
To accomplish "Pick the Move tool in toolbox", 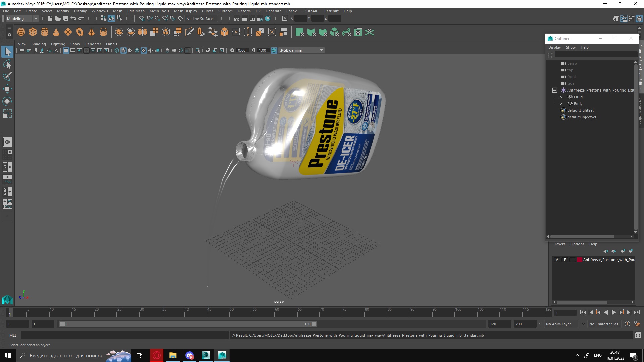I will [x=7, y=89].
